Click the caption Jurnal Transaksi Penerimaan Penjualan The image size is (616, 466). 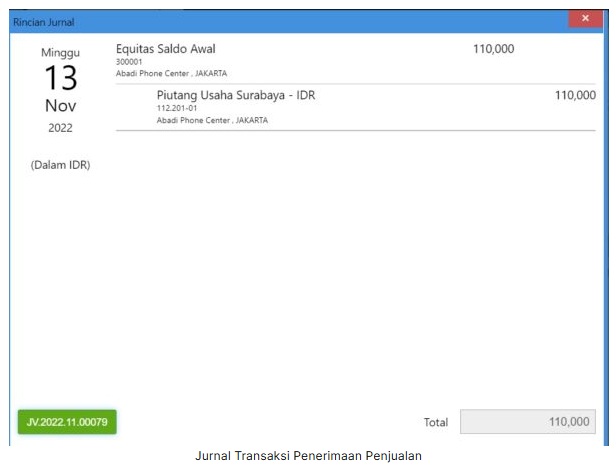[308, 456]
